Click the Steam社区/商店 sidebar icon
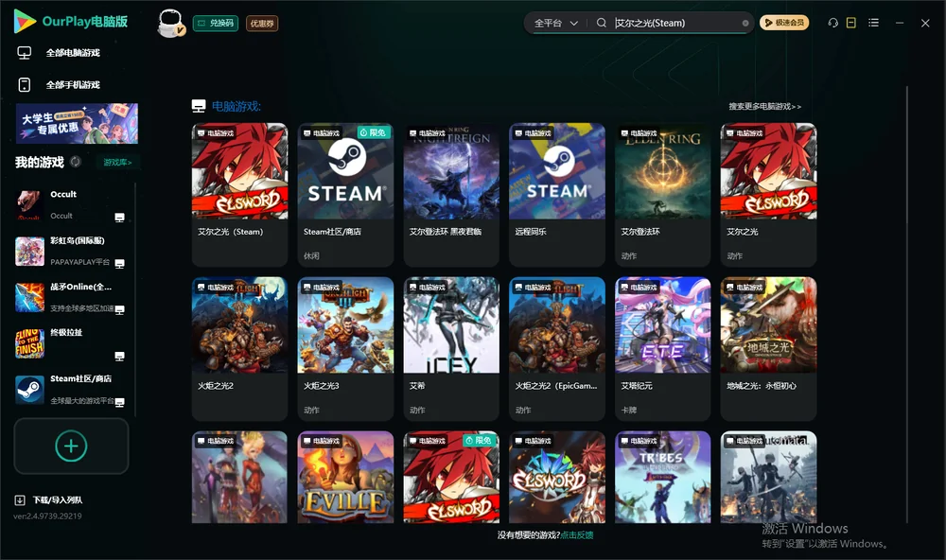Image resolution: width=946 pixels, height=560 pixels. 29,390
